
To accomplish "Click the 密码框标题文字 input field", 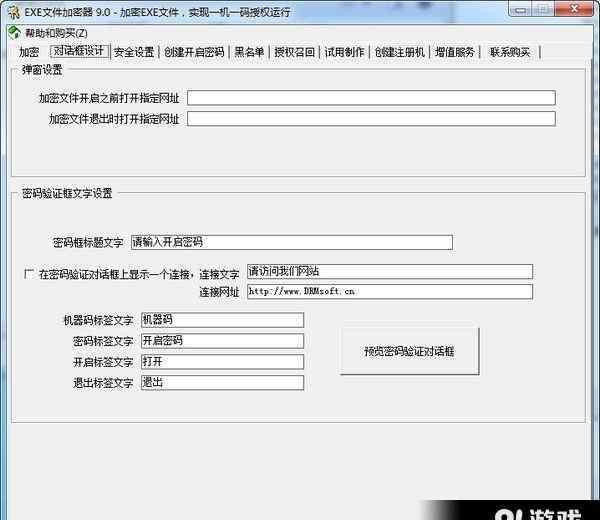I will [x=292, y=242].
